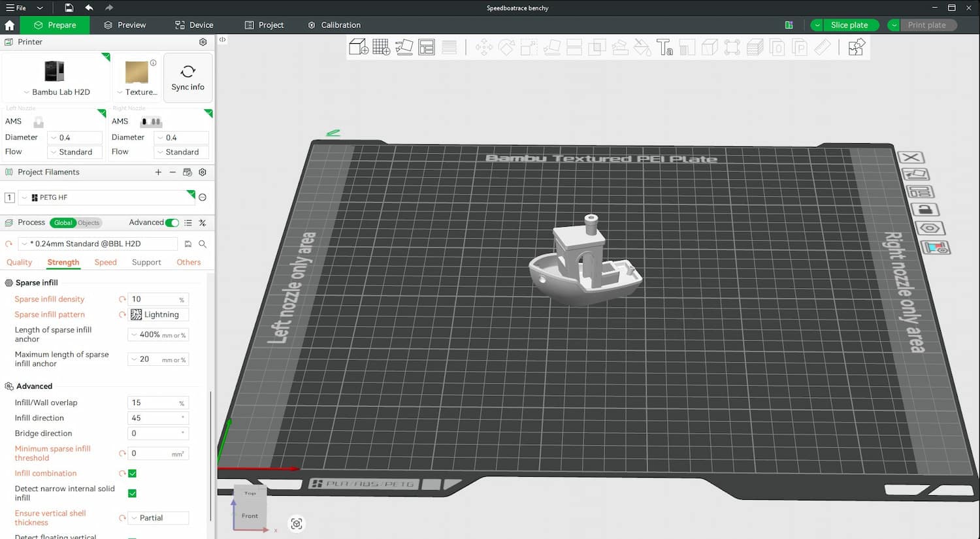Open the Calibration tab

pos(334,25)
